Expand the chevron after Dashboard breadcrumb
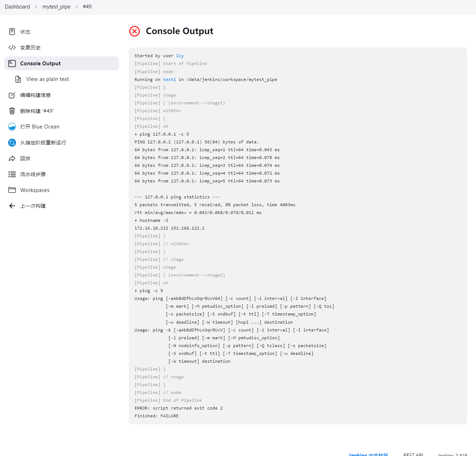This screenshot has height=456, width=476. (x=36, y=7)
